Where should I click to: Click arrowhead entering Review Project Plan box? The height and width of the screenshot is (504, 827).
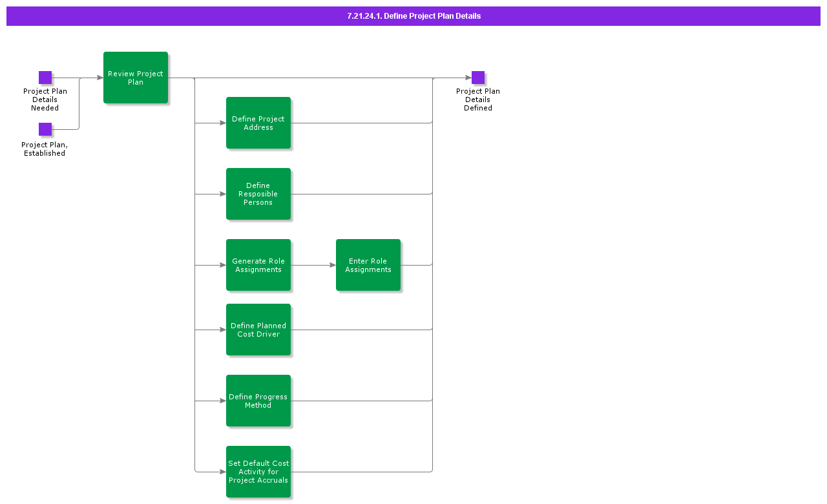(x=99, y=78)
